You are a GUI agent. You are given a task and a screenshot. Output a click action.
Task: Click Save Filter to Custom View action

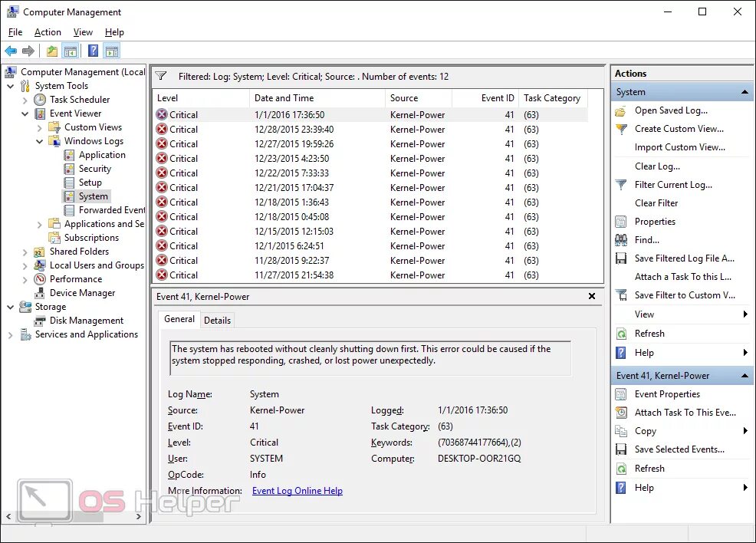(x=685, y=295)
